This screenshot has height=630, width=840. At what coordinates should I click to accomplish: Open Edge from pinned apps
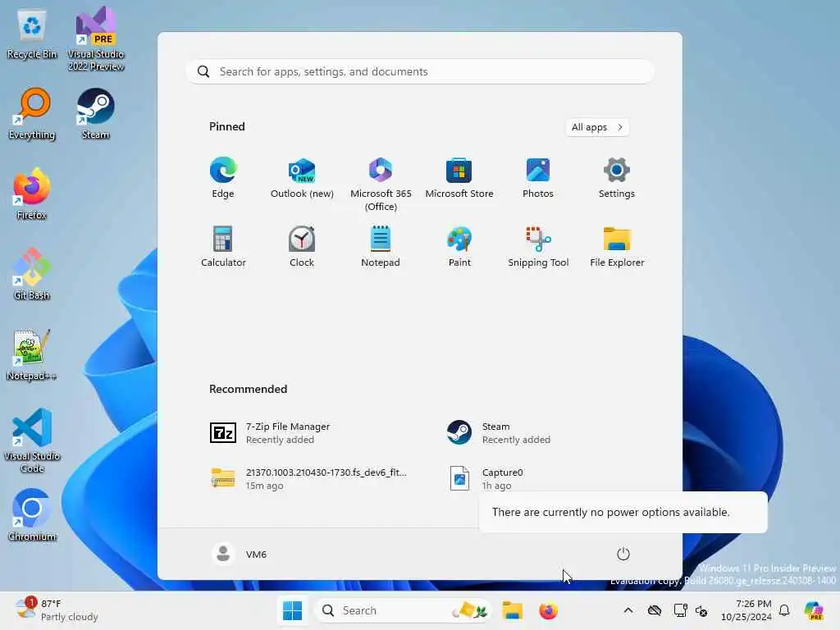coord(223,178)
